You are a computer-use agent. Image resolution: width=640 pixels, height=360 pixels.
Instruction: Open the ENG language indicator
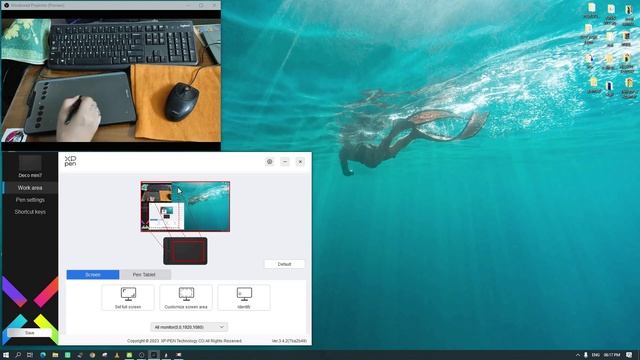tap(596, 355)
